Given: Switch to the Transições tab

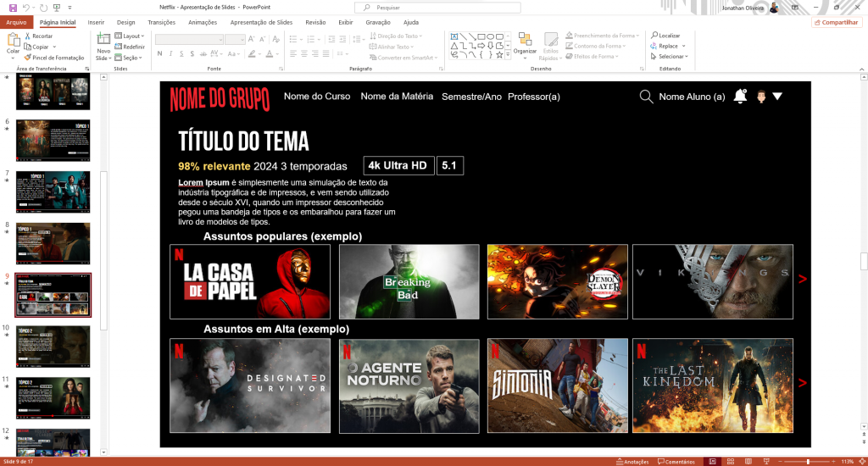Looking at the screenshot, I should [162, 22].
